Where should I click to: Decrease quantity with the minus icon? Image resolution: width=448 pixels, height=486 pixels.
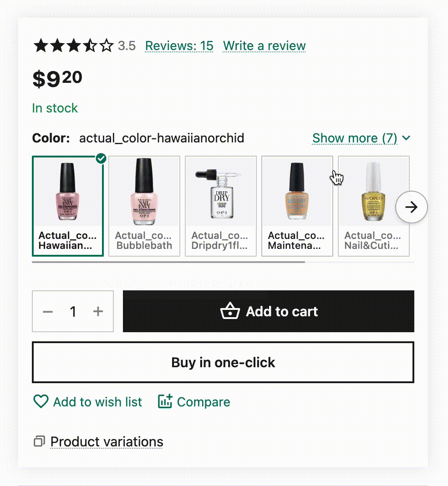coord(48,312)
